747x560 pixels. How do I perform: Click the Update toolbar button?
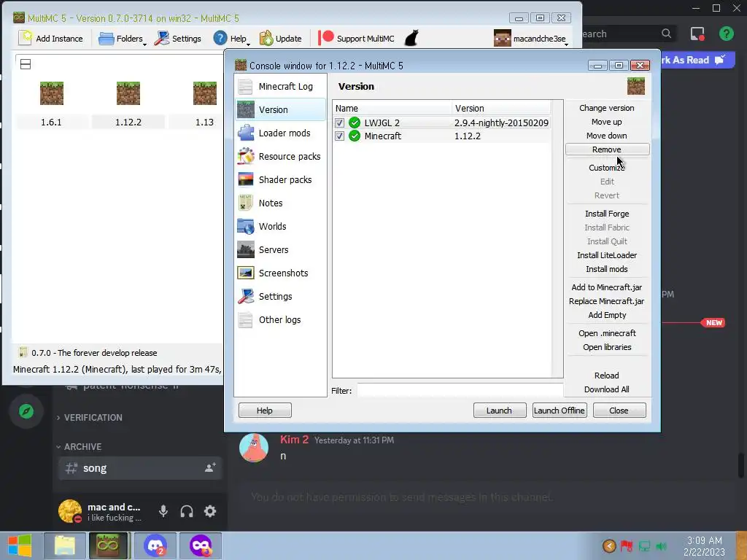click(280, 39)
